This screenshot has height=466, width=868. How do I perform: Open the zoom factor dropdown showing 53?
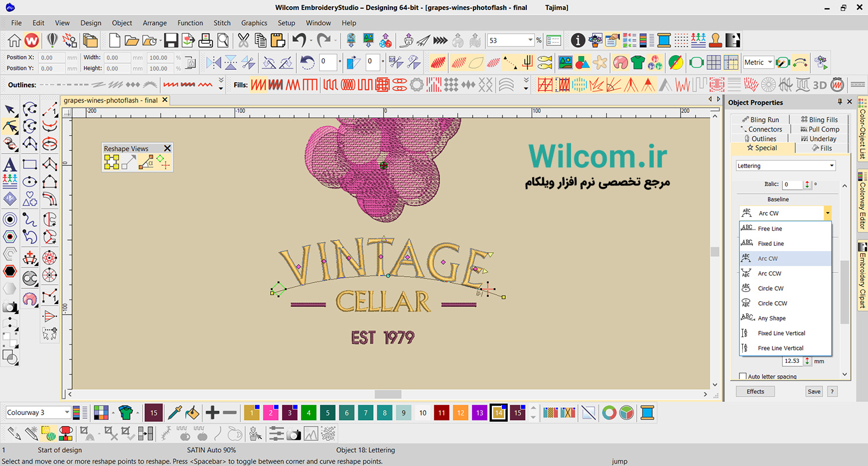point(530,40)
